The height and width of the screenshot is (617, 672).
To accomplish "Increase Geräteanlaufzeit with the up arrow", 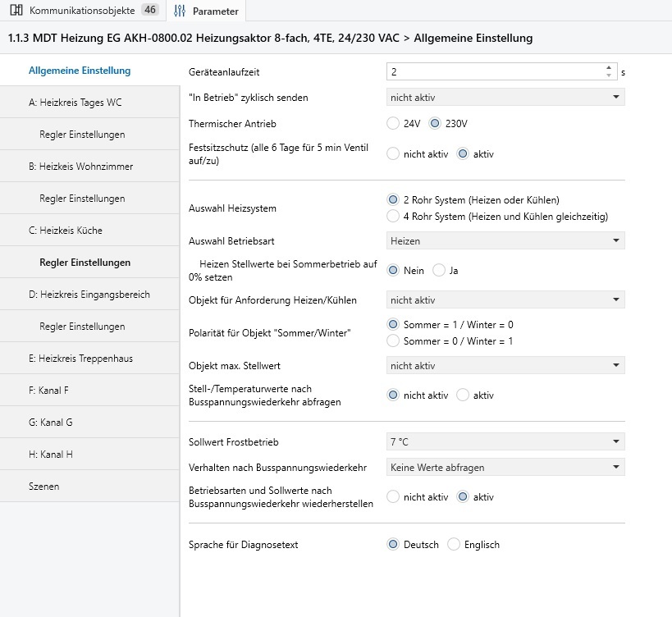I will point(609,68).
